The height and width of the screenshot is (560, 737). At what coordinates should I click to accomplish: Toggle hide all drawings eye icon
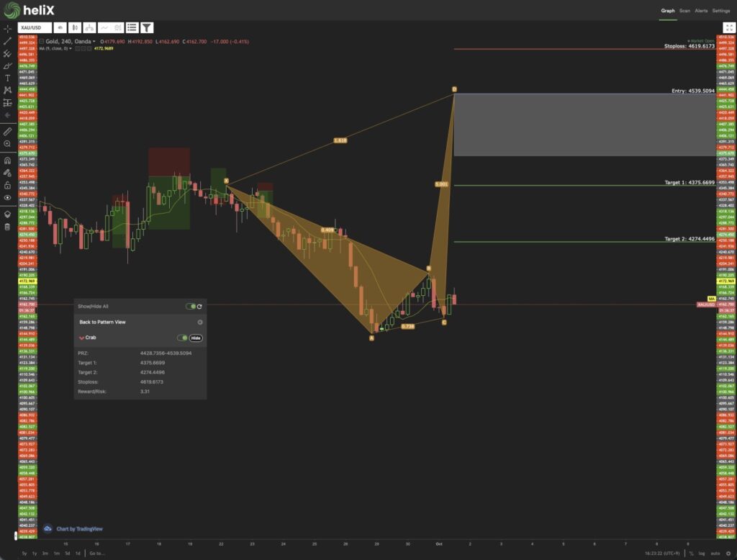pyautogui.click(x=7, y=197)
